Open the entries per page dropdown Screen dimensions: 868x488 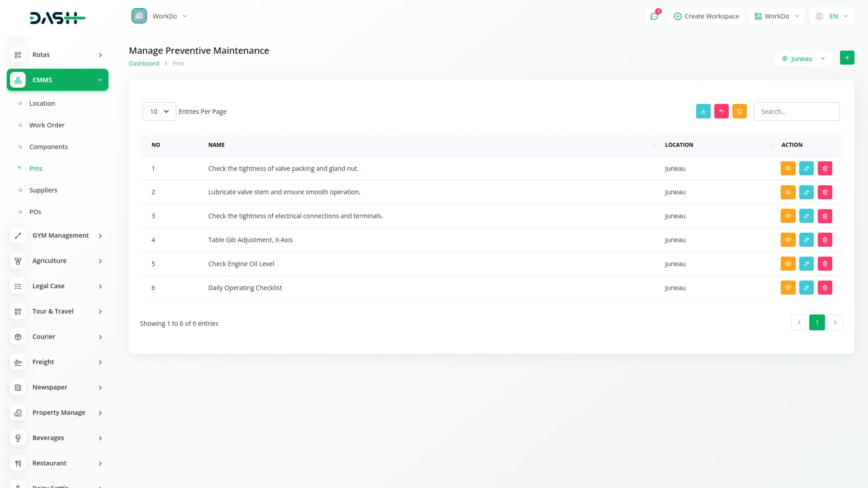tap(159, 112)
